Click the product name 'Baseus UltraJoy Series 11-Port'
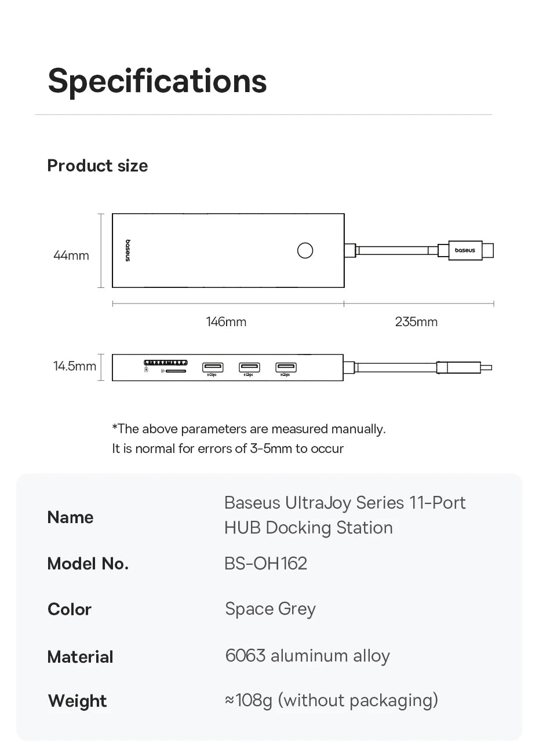Viewport: 539px width, 756px height. (344, 503)
